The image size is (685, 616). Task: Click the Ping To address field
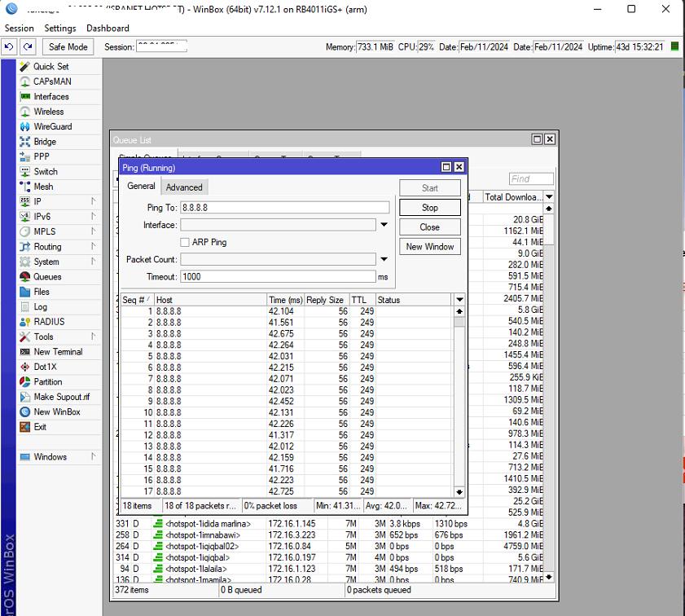click(285, 208)
